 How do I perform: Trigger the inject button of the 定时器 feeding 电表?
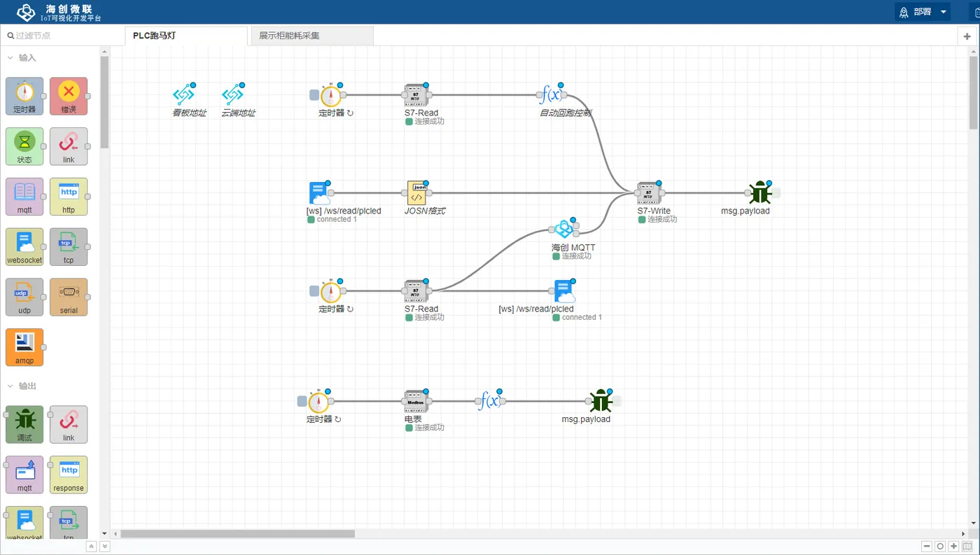302,402
